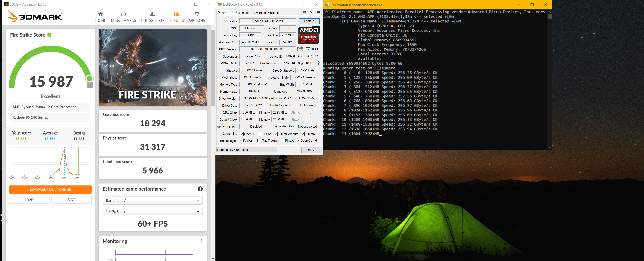Open Stress Tests bar-chart icon

pyautogui.click(x=153, y=14)
